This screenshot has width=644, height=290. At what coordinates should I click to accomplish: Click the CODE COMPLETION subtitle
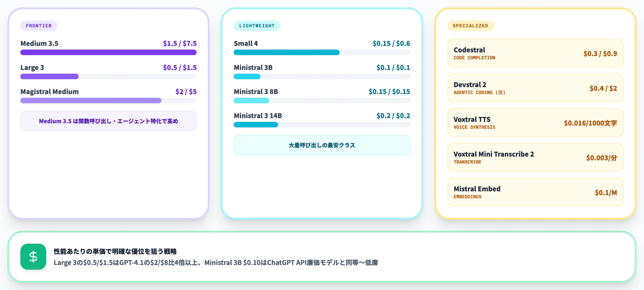474,58
